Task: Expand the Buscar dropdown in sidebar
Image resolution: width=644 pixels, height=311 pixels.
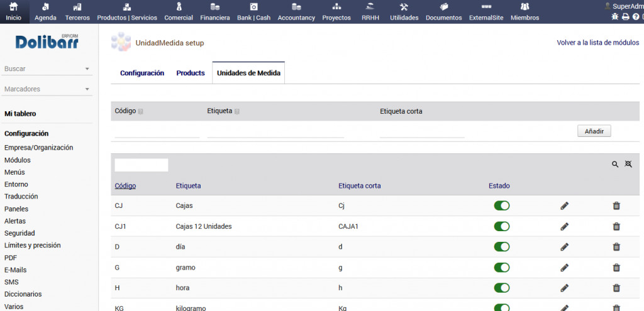Action: tap(87, 69)
